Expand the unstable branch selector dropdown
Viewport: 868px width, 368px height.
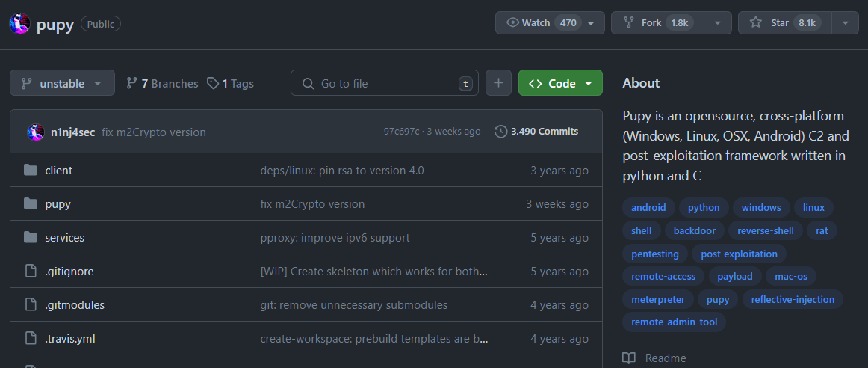[62, 83]
